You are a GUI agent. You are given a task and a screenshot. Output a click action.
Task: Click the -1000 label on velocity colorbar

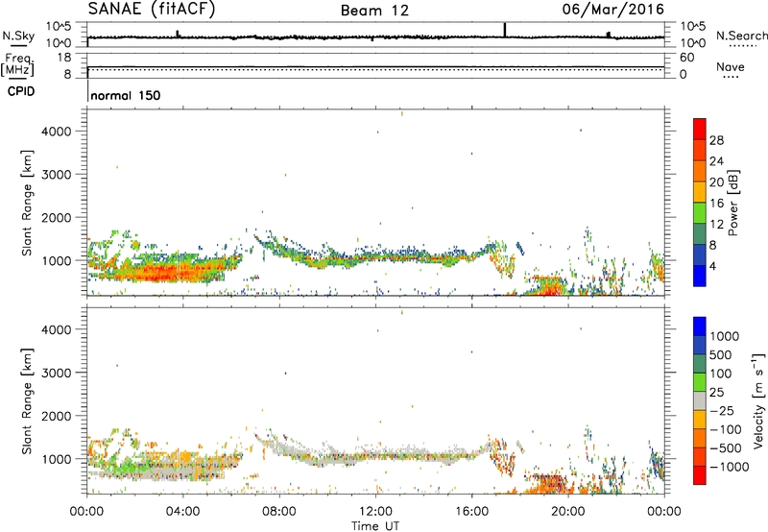tap(730, 467)
